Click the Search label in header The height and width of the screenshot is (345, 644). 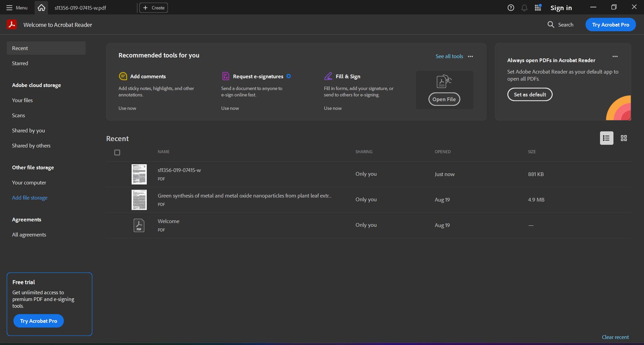[566, 25]
